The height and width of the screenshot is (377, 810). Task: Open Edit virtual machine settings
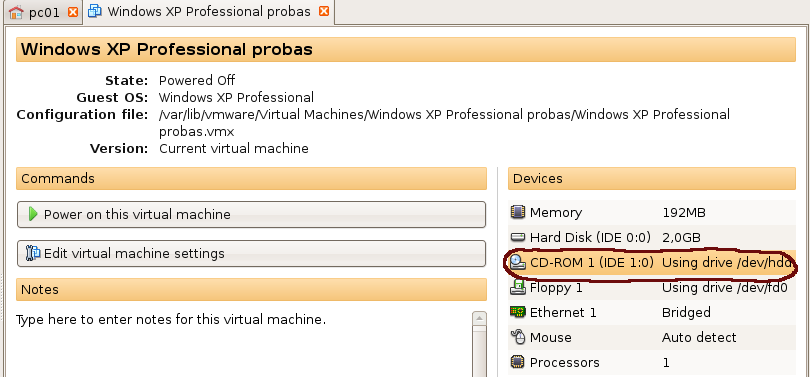point(252,254)
